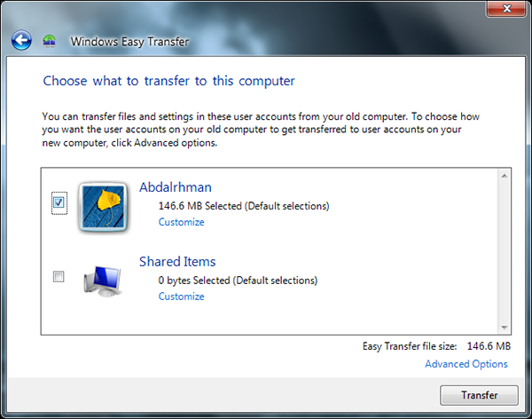
Task: Click the Abdalrhman yellow leaf account picture
Action: (x=103, y=207)
